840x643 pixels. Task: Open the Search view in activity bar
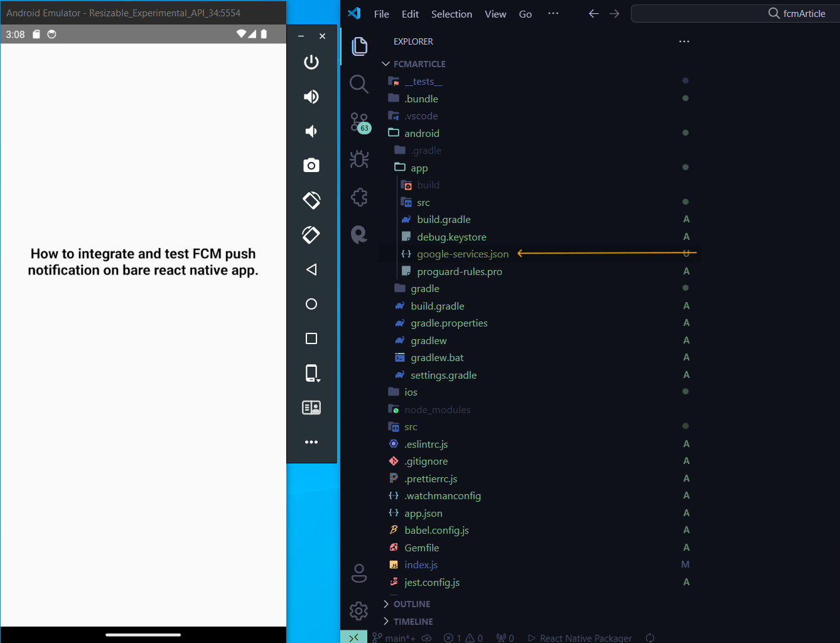pyautogui.click(x=359, y=84)
